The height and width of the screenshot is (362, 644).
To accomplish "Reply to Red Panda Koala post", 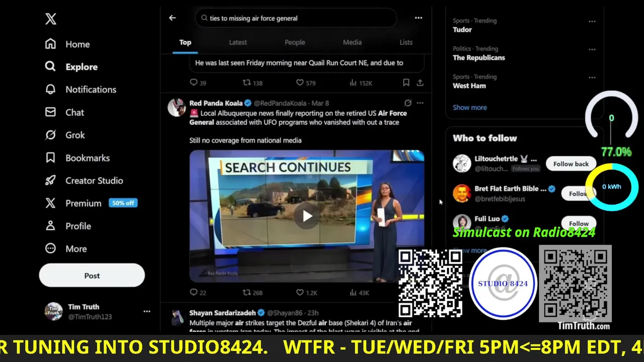I will pos(194,293).
